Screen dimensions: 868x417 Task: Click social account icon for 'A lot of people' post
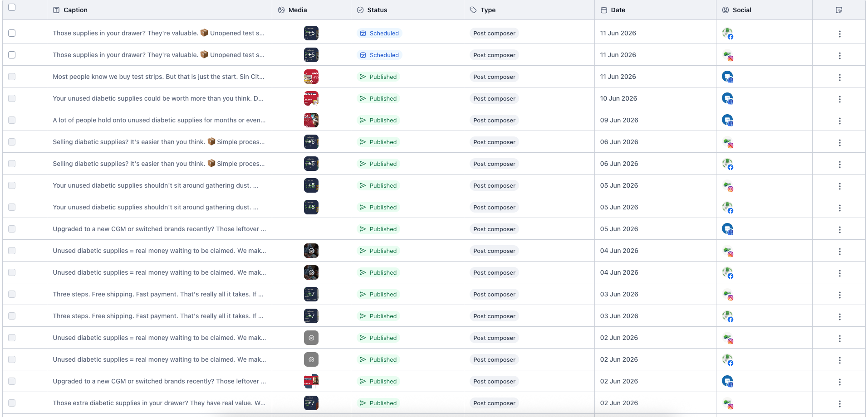pyautogui.click(x=728, y=121)
